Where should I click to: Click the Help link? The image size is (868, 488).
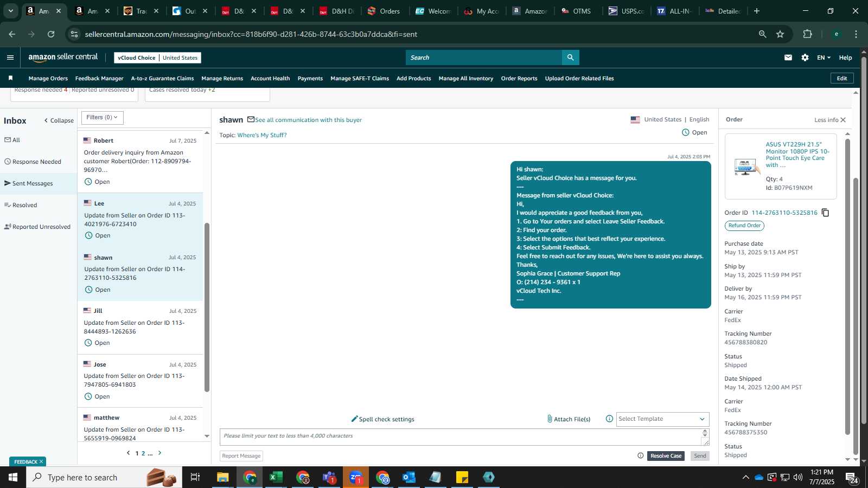[x=845, y=57]
